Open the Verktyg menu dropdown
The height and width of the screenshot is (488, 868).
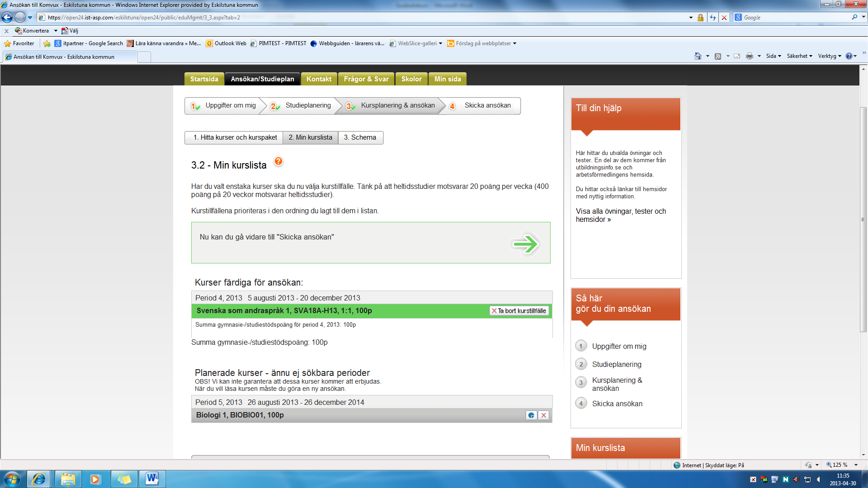tap(830, 56)
